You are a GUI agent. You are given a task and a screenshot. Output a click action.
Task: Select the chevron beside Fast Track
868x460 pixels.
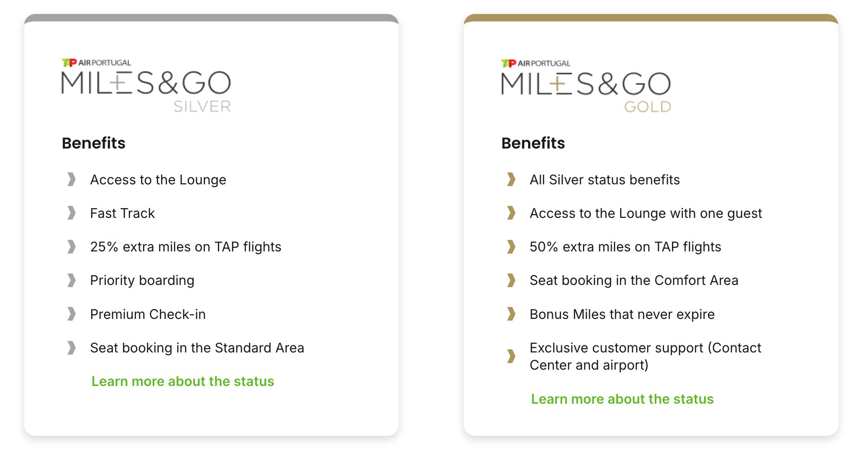click(72, 213)
